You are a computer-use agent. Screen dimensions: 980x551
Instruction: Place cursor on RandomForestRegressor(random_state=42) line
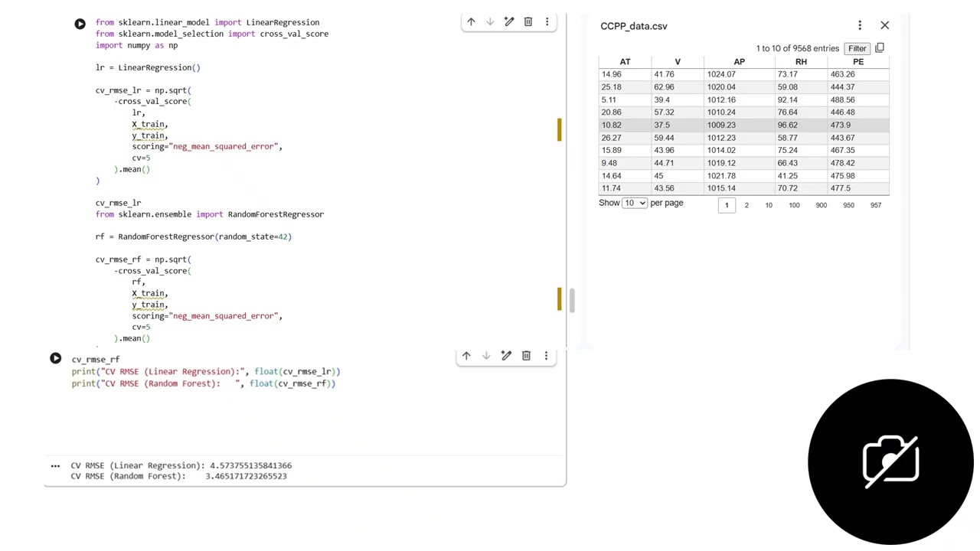click(194, 236)
